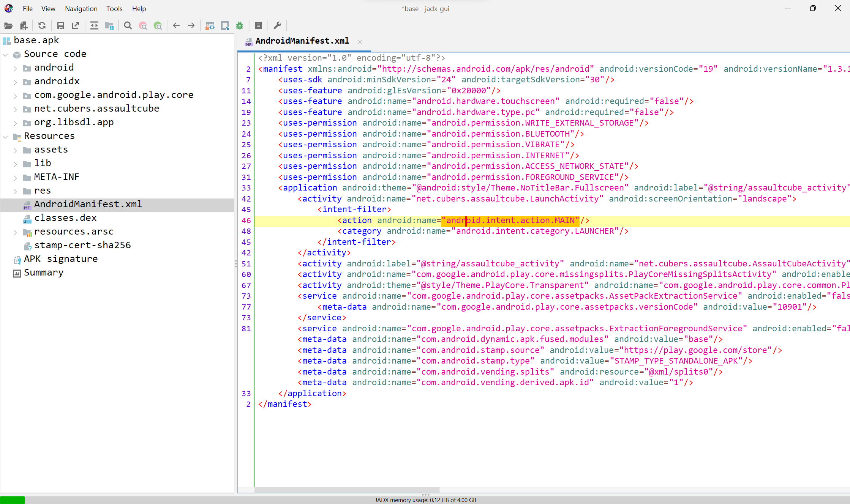Select the resources.arsc tree item

[x=74, y=232]
